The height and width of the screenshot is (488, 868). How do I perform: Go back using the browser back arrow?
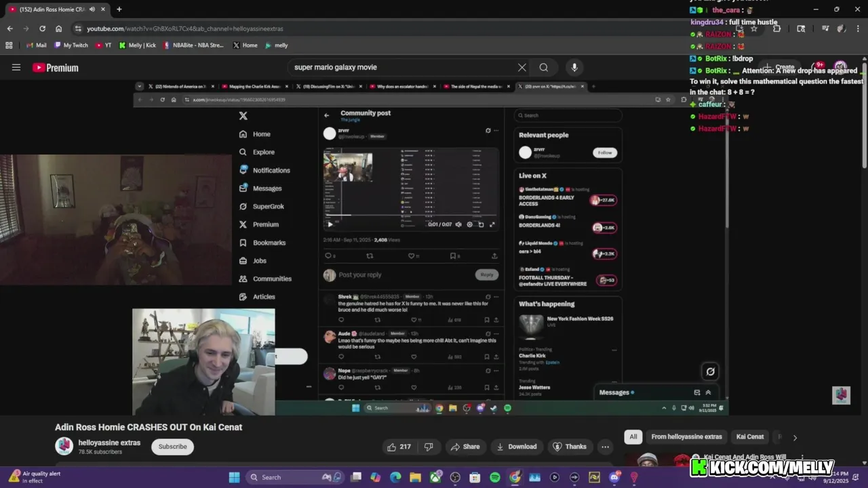click(9, 28)
